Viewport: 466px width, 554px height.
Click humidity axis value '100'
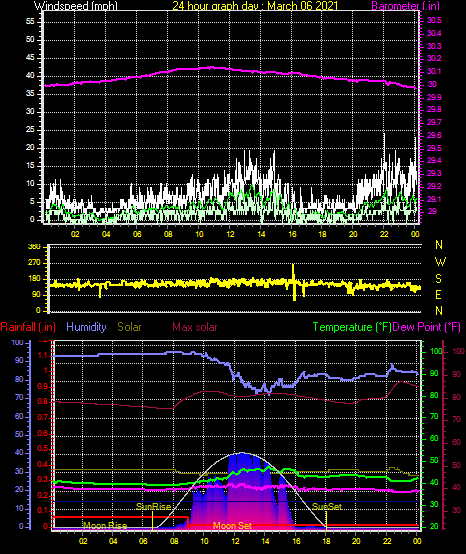coord(17,342)
